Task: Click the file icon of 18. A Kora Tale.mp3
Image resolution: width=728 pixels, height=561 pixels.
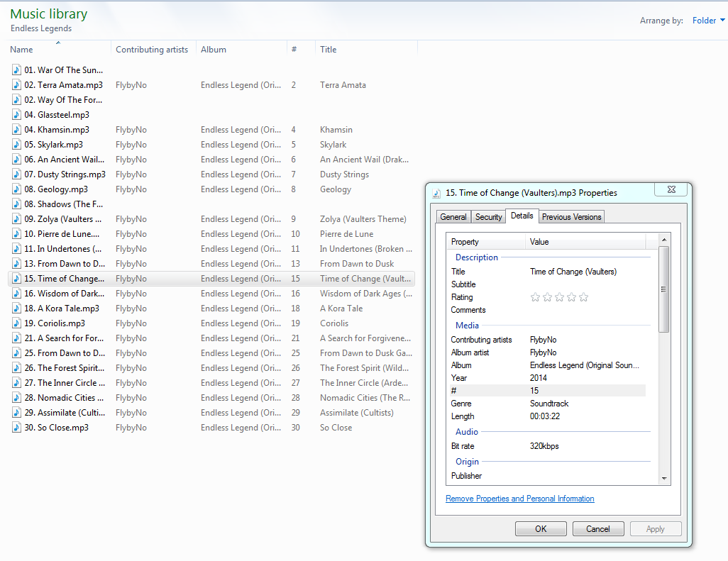Action: [17, 308]
